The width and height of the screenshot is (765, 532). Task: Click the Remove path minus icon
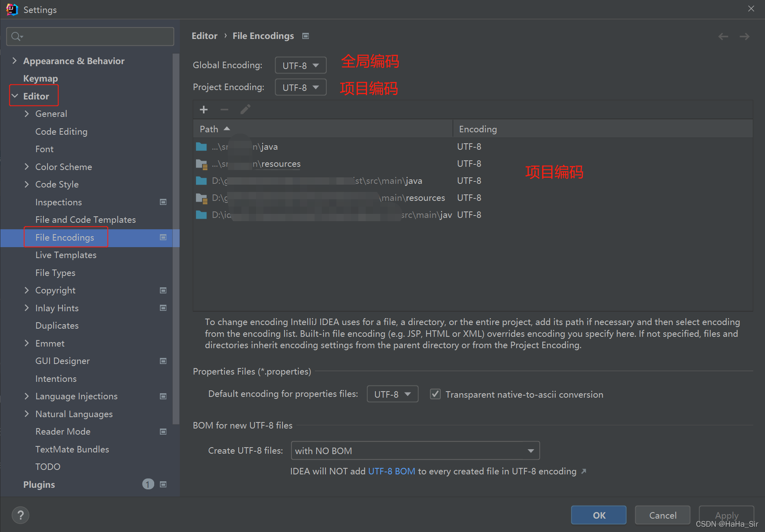click(224, 110)
